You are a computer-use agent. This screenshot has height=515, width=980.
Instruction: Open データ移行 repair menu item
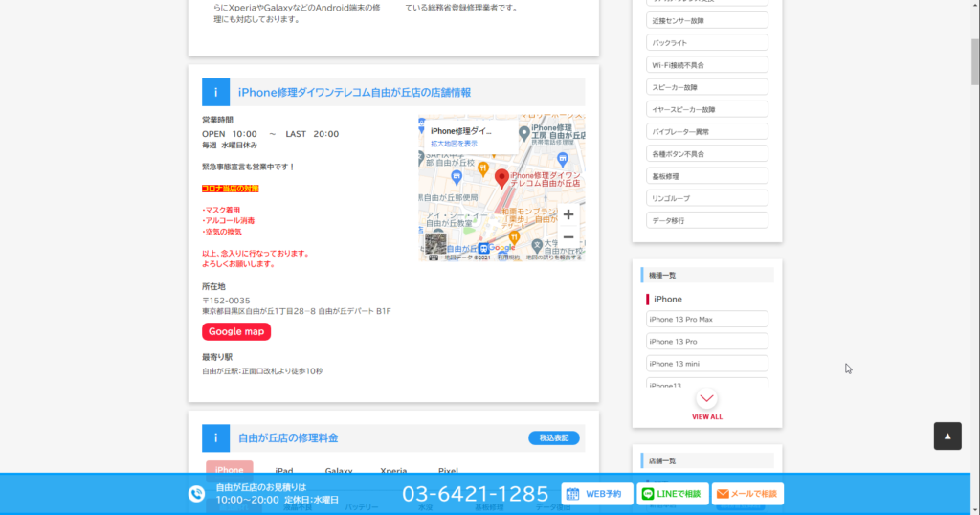pos(707,220)
